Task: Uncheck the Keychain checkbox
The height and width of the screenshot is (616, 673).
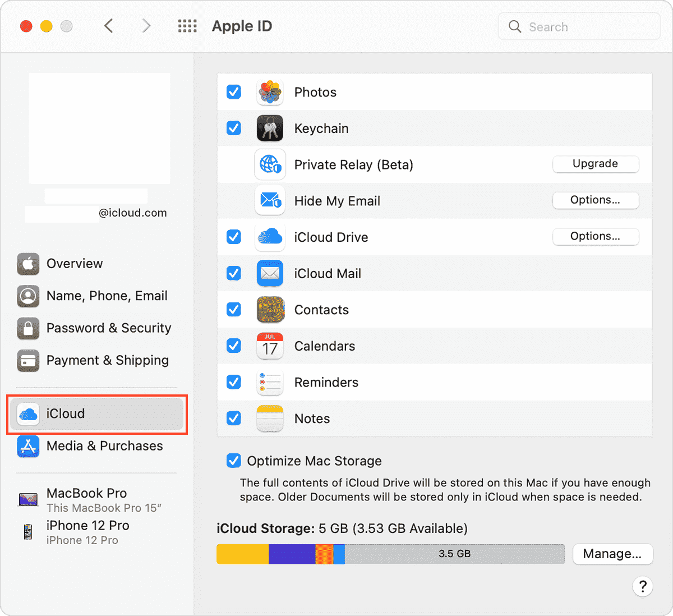Action: point(234,128)
